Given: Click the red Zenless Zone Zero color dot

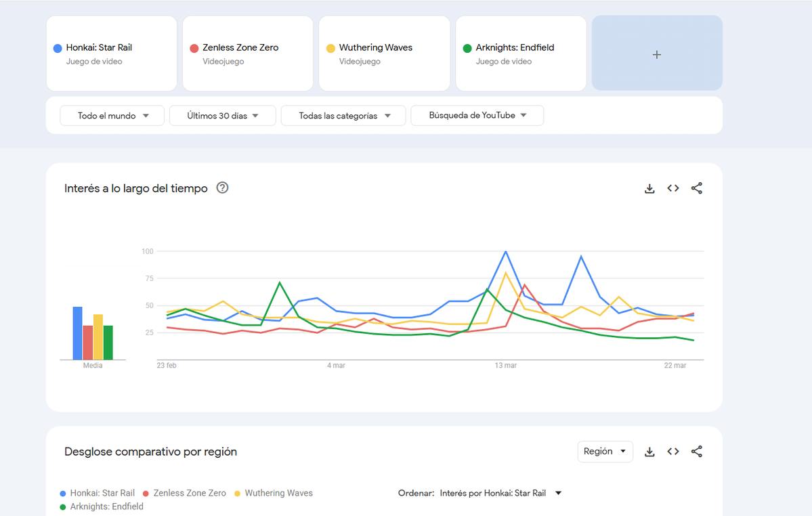Looking at the screenshot, I should point(194,48).
